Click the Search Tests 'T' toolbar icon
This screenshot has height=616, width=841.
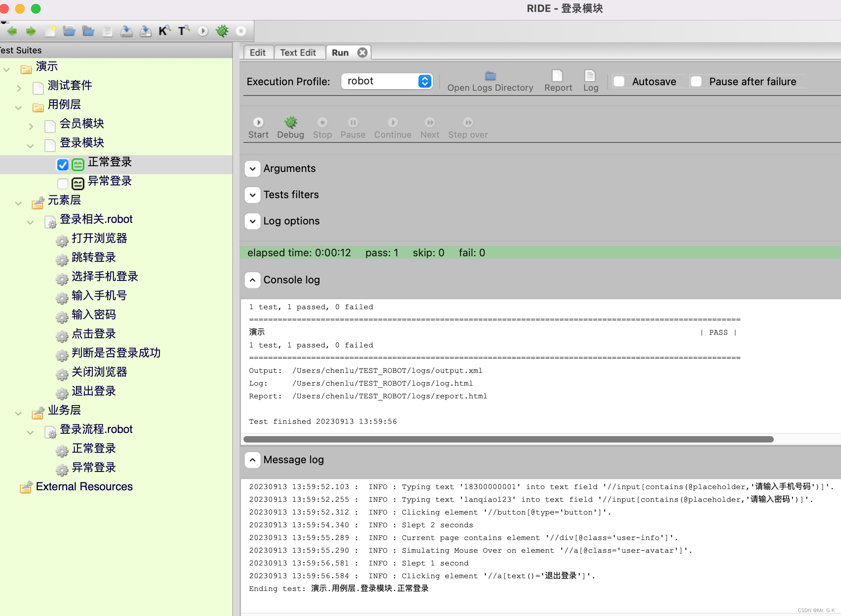pyautogui.click(x=183, y=31)
